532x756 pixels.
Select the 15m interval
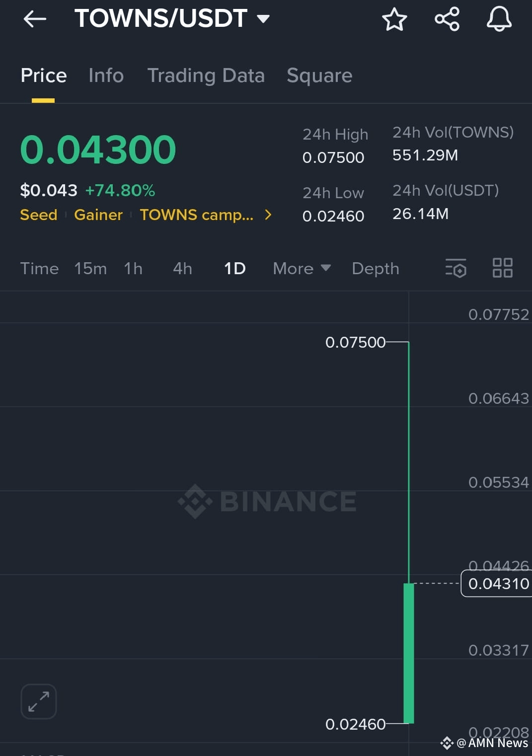click(x=90, y=268)
